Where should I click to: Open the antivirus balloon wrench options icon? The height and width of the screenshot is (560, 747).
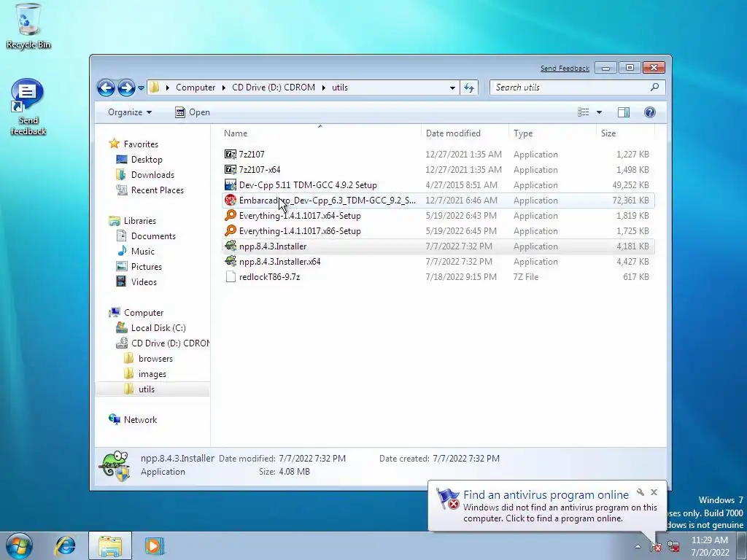[640, 492]
